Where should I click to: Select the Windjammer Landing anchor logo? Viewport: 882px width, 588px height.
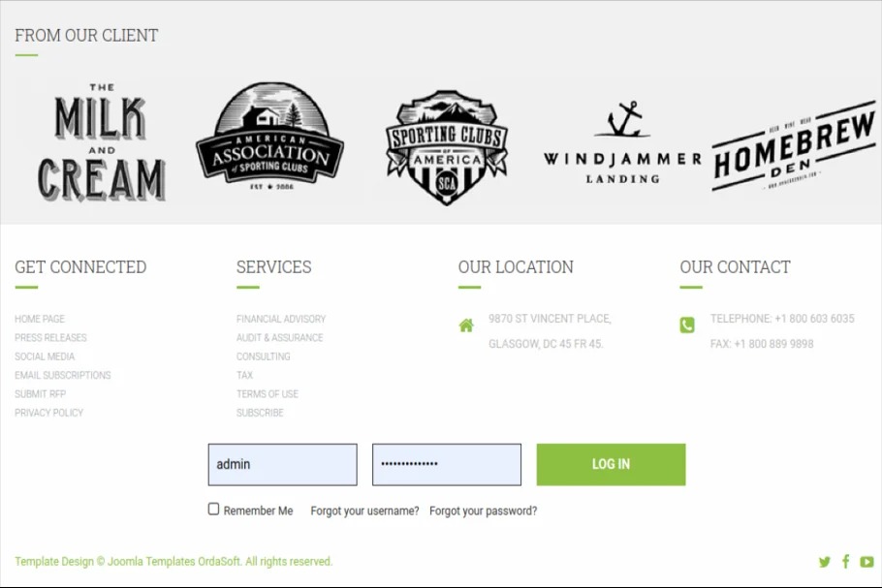click(622, 142)
